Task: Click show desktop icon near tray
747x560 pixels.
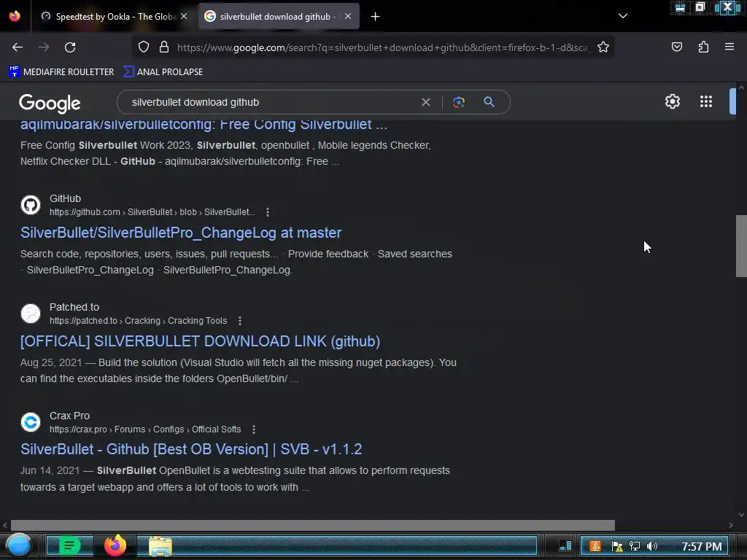Action: (565, 545)
